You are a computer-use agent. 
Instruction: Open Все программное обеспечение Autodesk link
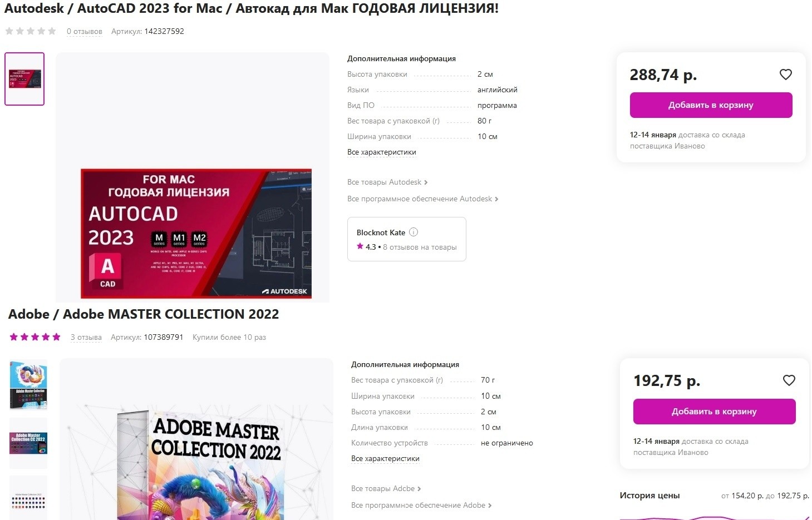(420, 199)
